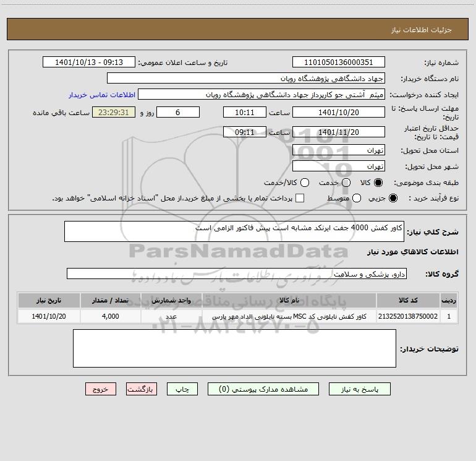
Task: Click the نام کالا column header
Action: [289, 300]
